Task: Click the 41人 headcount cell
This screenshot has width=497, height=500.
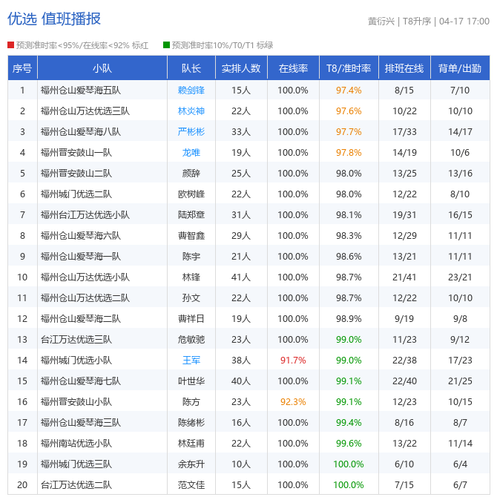Action: pos(241,277)
